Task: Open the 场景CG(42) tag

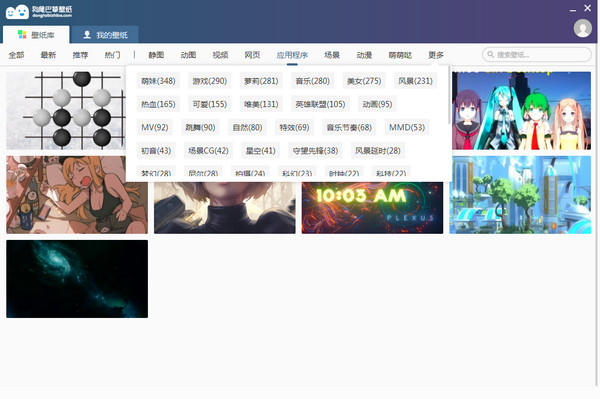Action: point(208,151)
